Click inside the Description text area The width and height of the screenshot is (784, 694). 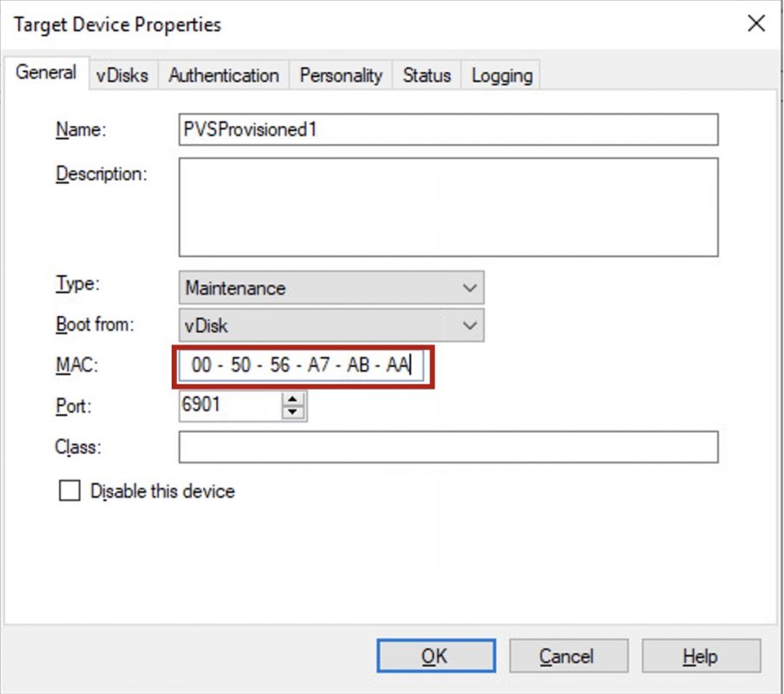tap(448, 206)
